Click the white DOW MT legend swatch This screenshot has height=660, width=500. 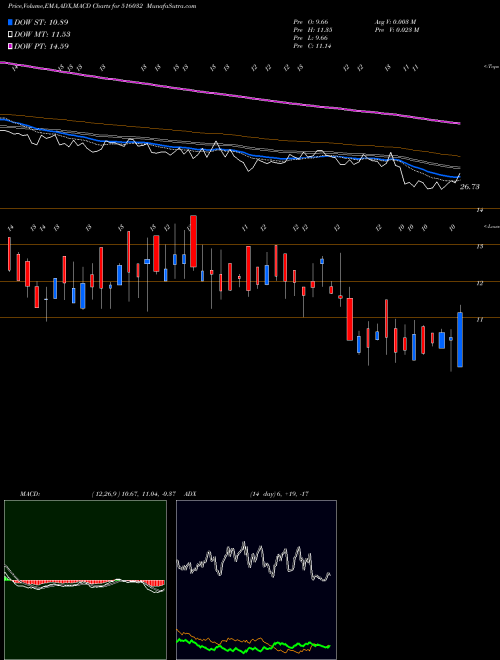tap(10, 35)
